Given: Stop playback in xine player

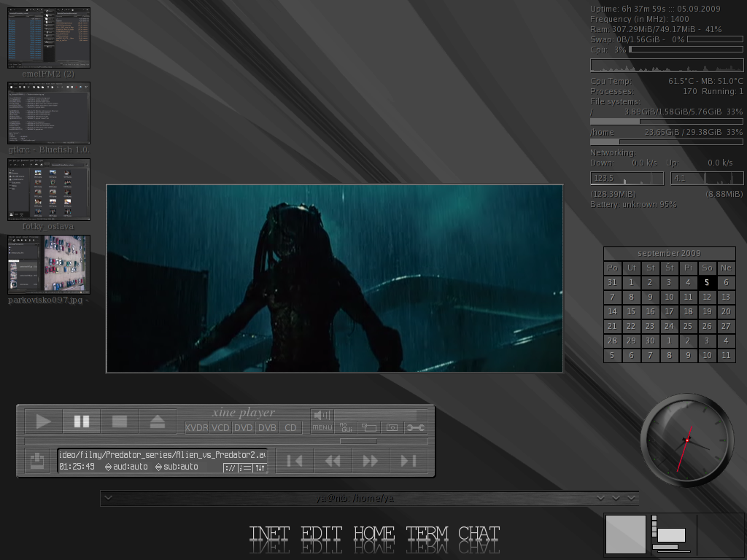Looking at the screenshot, I should [x=120, y=421].
